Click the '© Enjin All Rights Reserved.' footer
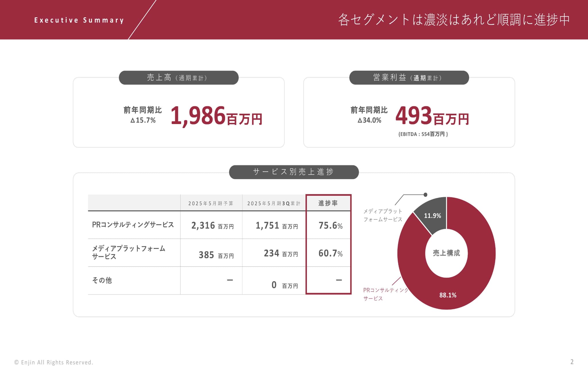 54,362
